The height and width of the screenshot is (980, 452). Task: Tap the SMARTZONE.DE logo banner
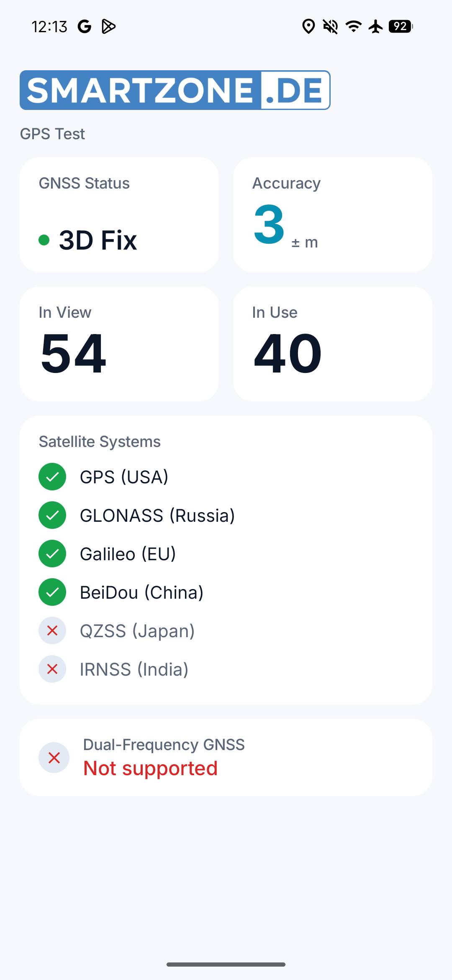click(175, 90)
